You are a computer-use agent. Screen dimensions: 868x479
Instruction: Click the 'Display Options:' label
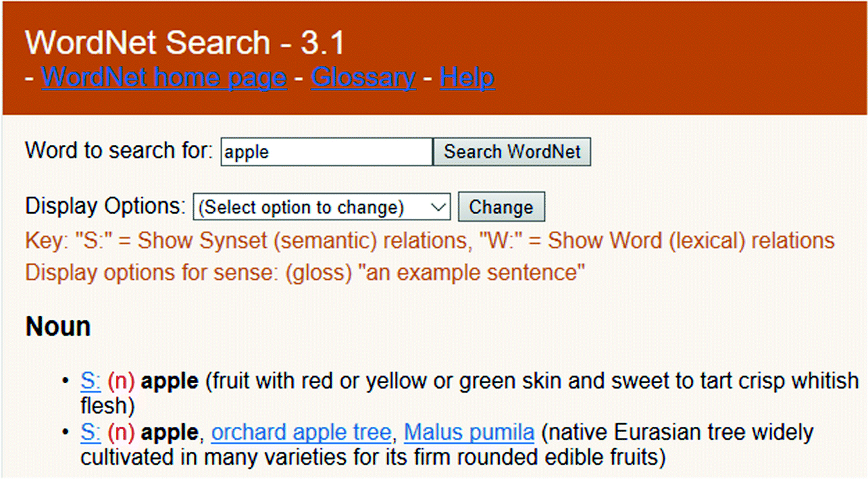pyautogui.click(x=105, y=206)
